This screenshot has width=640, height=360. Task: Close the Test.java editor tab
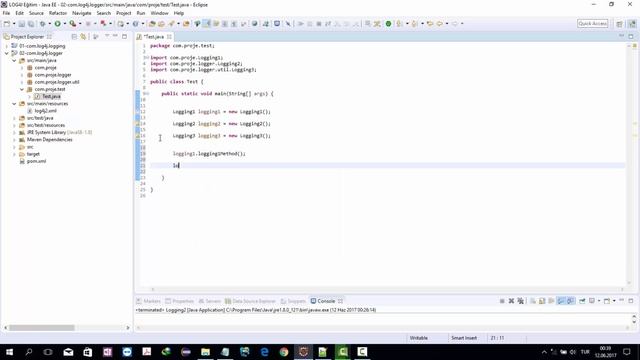169,37
